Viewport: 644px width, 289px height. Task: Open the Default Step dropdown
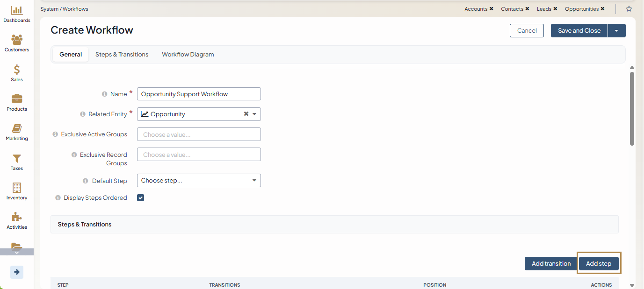(199, 181)
